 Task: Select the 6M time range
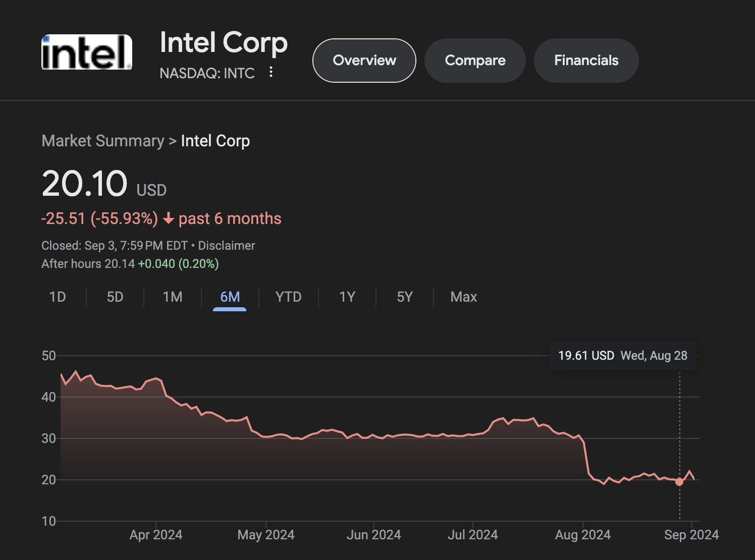[x=230, y=297]
